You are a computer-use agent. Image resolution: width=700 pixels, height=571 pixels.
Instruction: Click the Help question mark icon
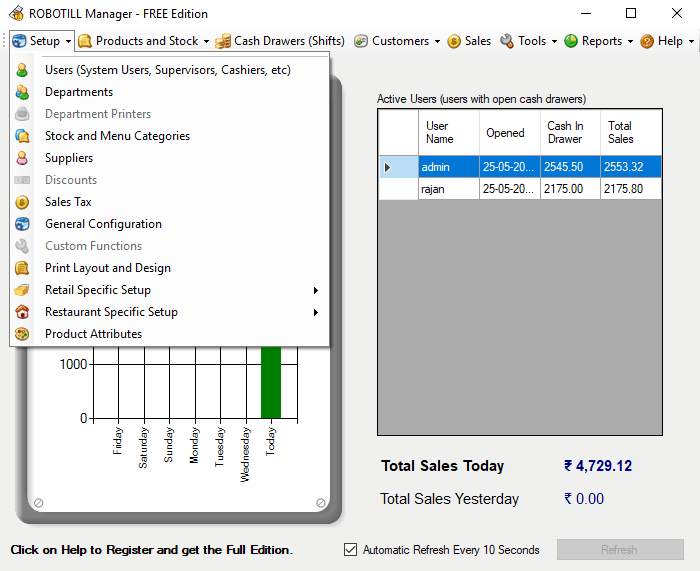(x=647, y=41)
